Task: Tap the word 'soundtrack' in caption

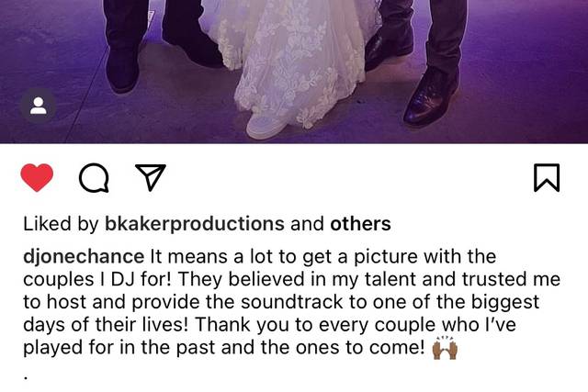Action: 292,302
